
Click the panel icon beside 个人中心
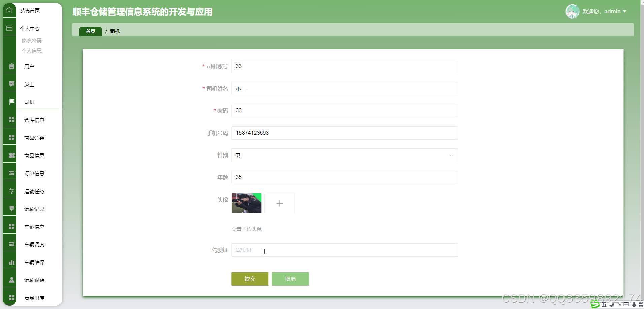coord(9,28)
